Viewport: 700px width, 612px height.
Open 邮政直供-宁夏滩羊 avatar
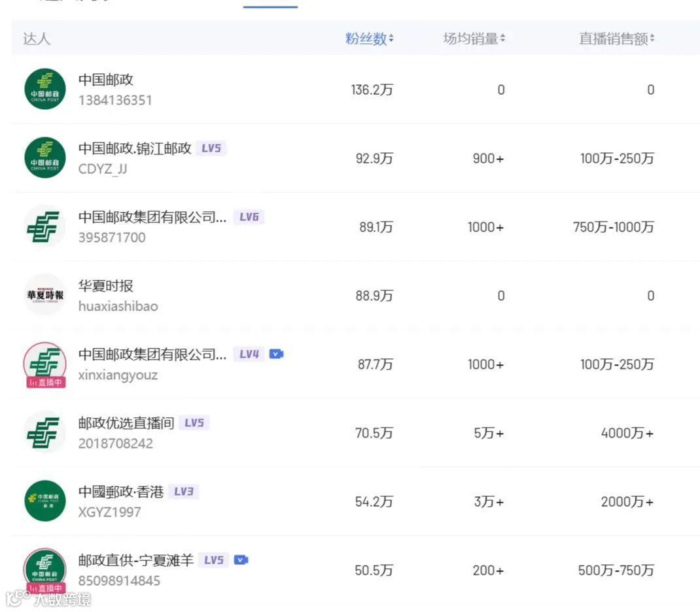(44, 569)
